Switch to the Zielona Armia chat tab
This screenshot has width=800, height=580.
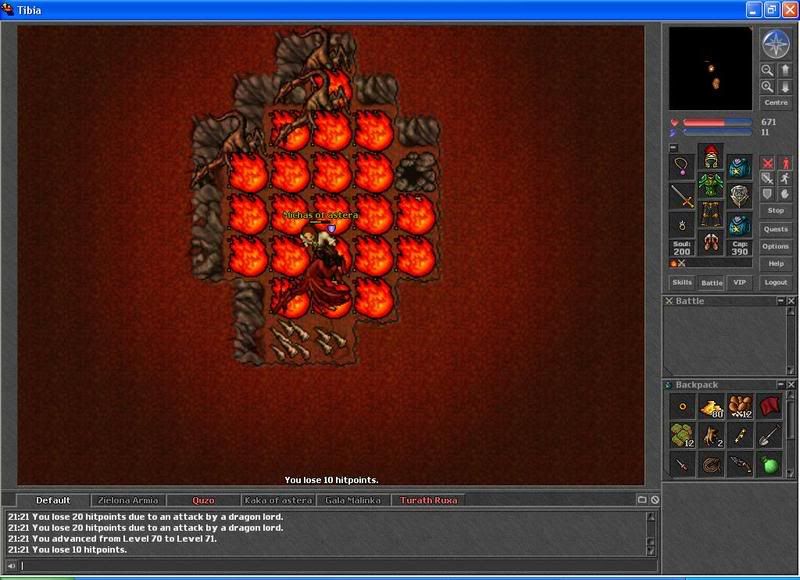pos(128,500)
